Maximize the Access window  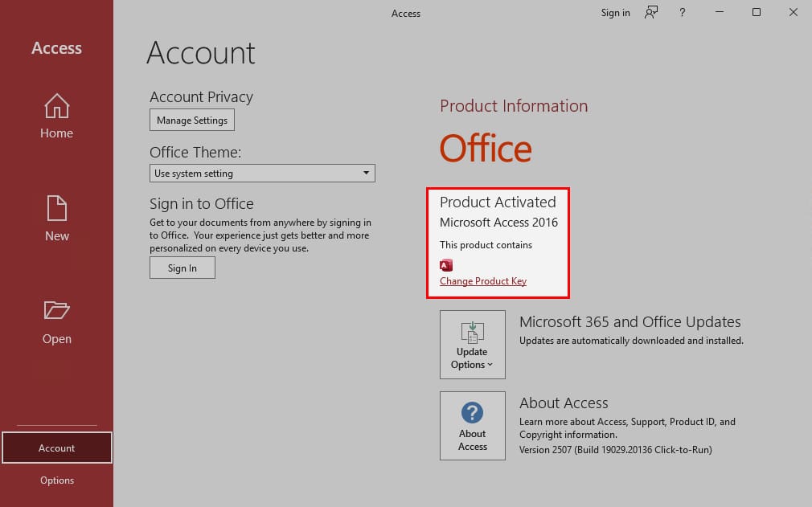[x=756, y=12]
